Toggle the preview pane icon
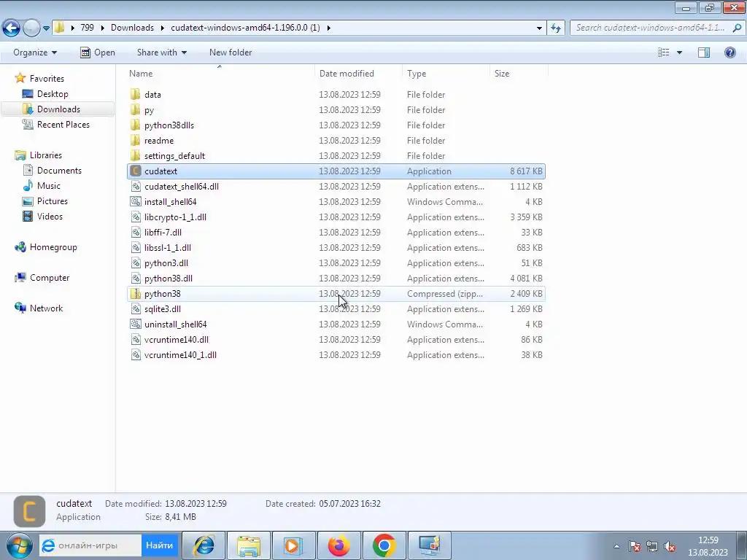The width and height of the screenshot is (747, 560). coord(704,52)
